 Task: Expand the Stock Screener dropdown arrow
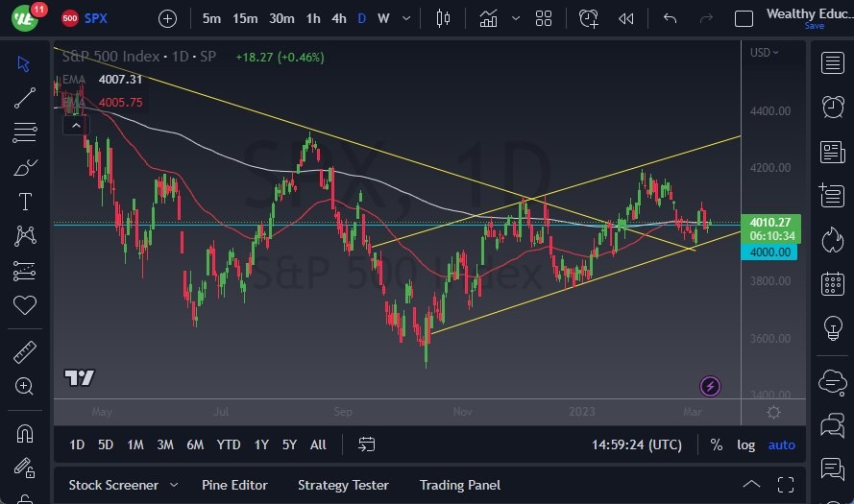point(174,485)
